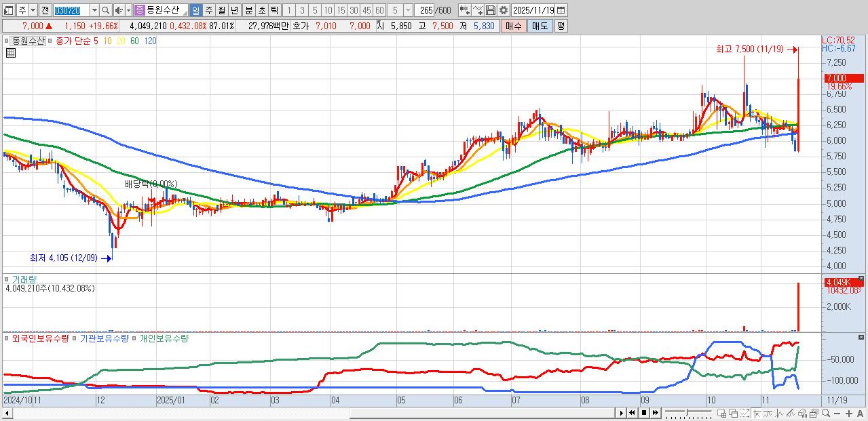The image size is (868, 421).
Task: Click the small up arrow in volume panel corner
Action: click(x=862, y=279)
